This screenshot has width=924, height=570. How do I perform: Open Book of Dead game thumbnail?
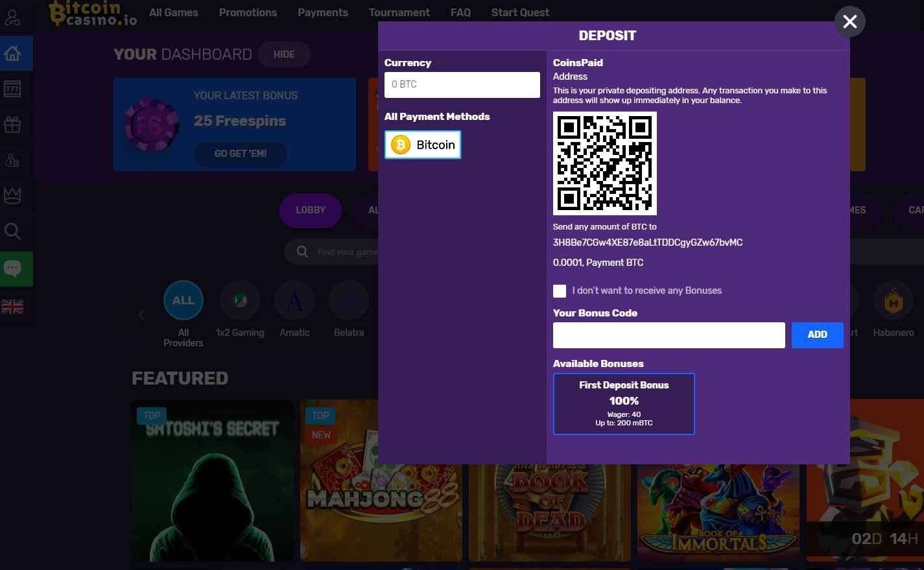click(550, 512)
